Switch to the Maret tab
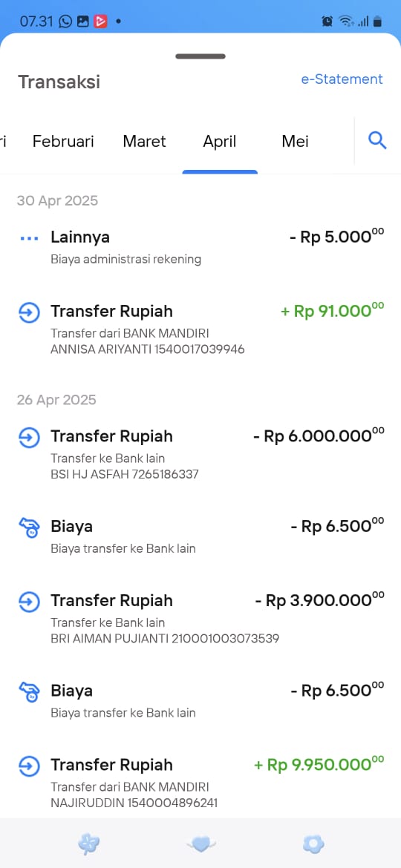 coord(145,141)
